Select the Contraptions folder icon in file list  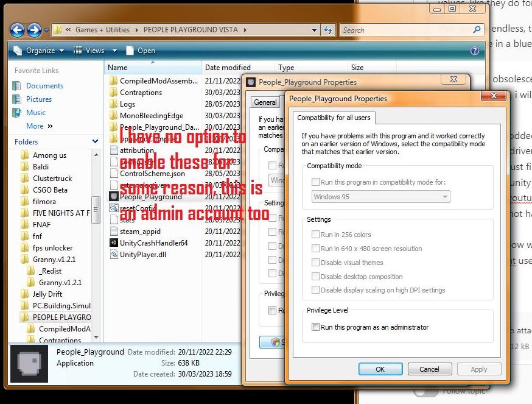pyautogui.click(x=113, y=93)
